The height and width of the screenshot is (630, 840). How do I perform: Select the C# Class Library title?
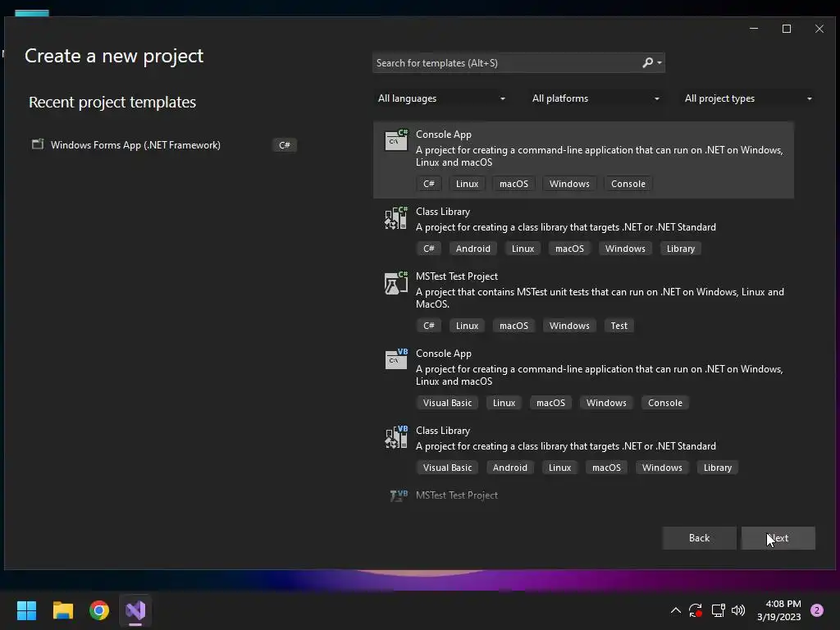tap(443, 212)
